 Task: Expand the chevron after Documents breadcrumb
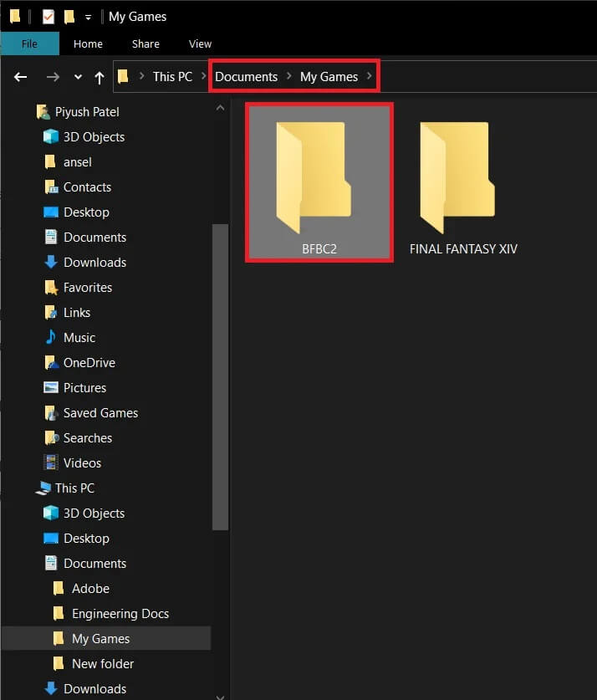click(289, 76)
